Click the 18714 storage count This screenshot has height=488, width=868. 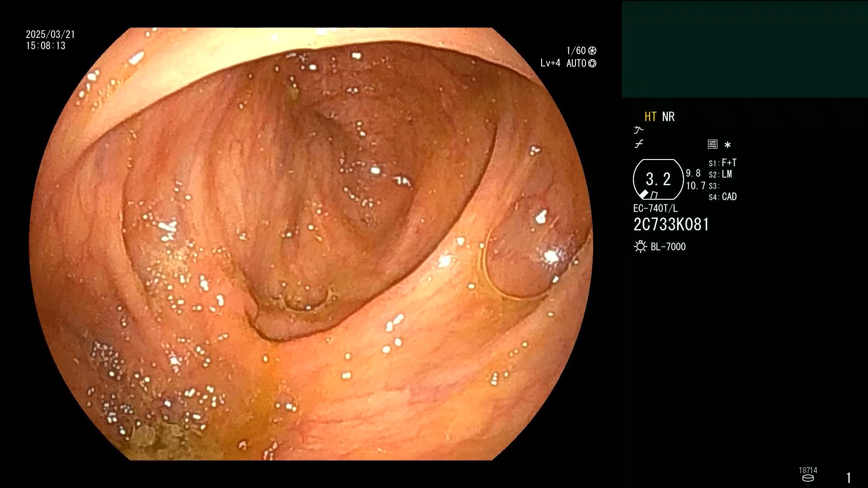[x=808, y=470]
